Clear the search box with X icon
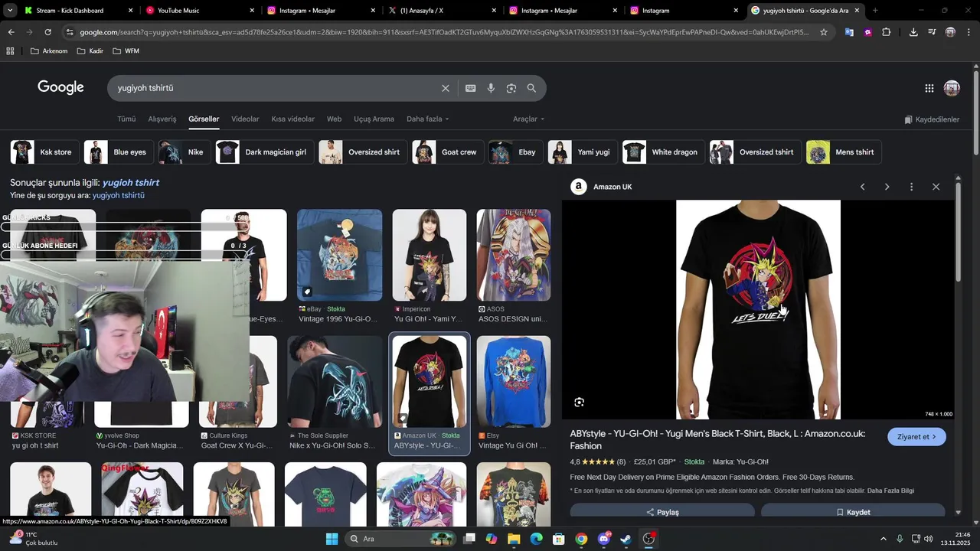The image size is (980, 551). click(446, 88)
